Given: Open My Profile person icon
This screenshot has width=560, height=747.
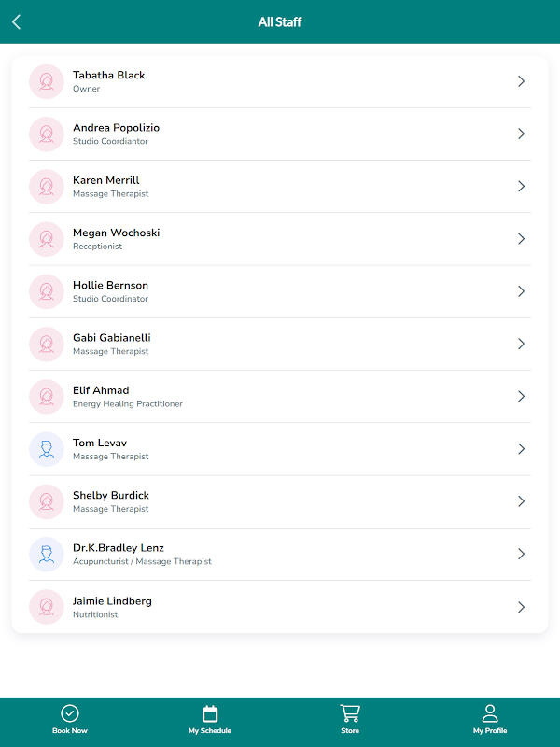Looking at the screenshot, I should pyautogui.click(x=490, y=713).
